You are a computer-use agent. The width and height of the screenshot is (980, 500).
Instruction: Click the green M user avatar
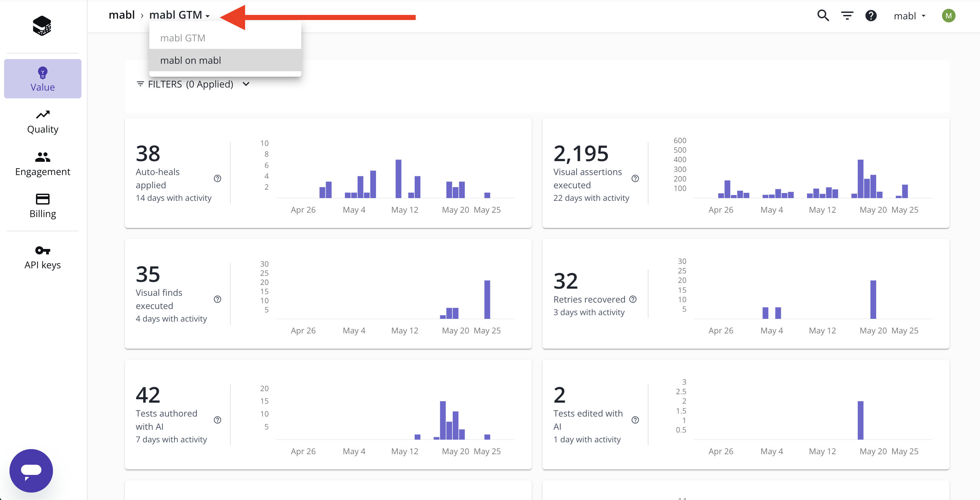(948, 16)
